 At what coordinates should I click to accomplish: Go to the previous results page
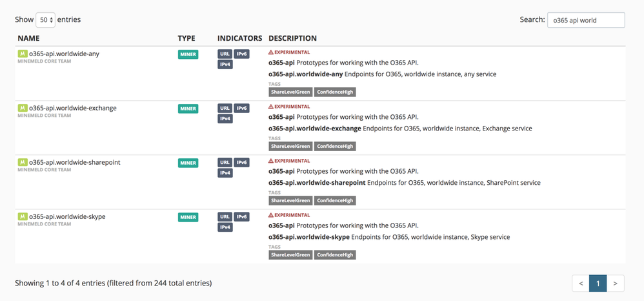coord(581,283)
